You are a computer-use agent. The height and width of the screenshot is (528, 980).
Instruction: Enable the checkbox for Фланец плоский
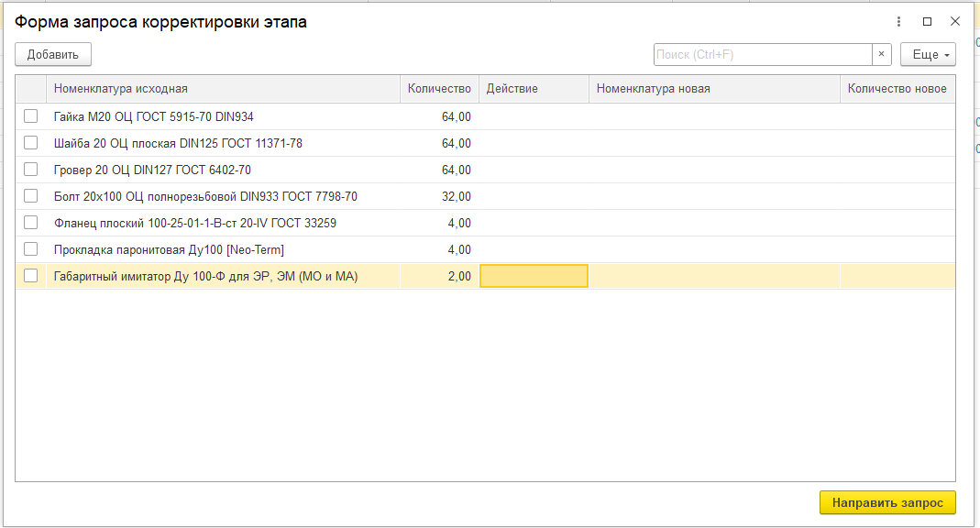click(30, 223)
